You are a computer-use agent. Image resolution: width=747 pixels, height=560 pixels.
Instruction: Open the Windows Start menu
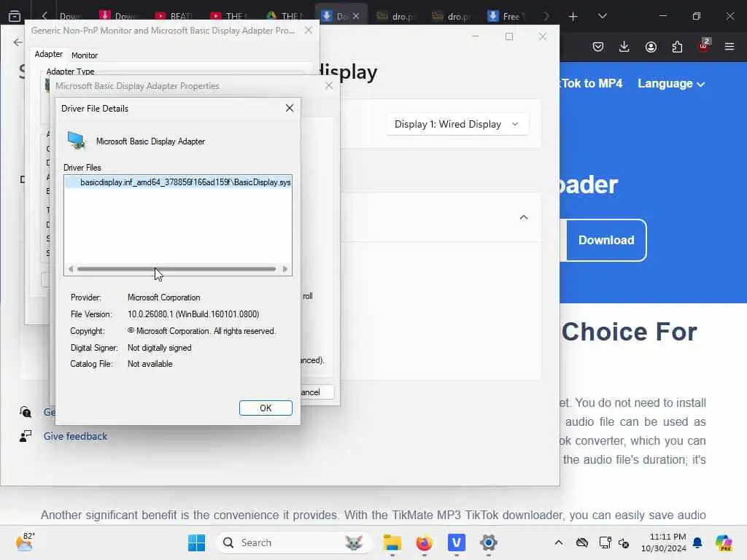(x=196, y=542)
